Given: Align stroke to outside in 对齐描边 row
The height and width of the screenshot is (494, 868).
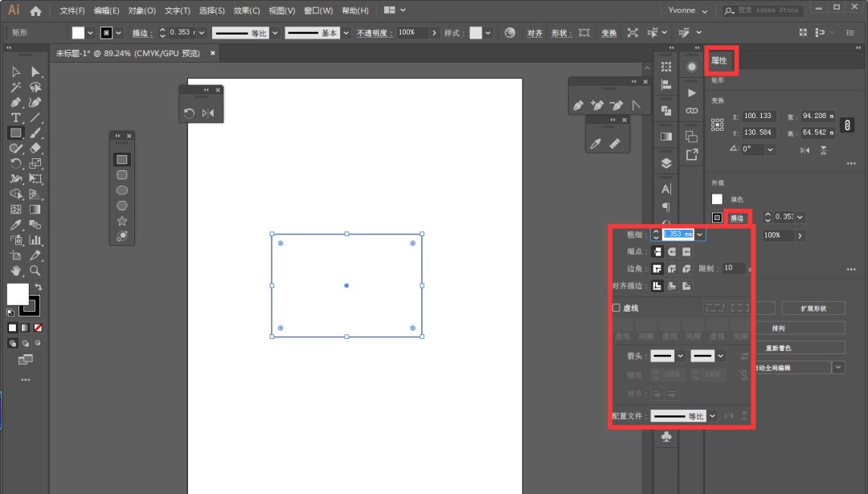Looking at the screenshot, I should click(x=686, y=286).
